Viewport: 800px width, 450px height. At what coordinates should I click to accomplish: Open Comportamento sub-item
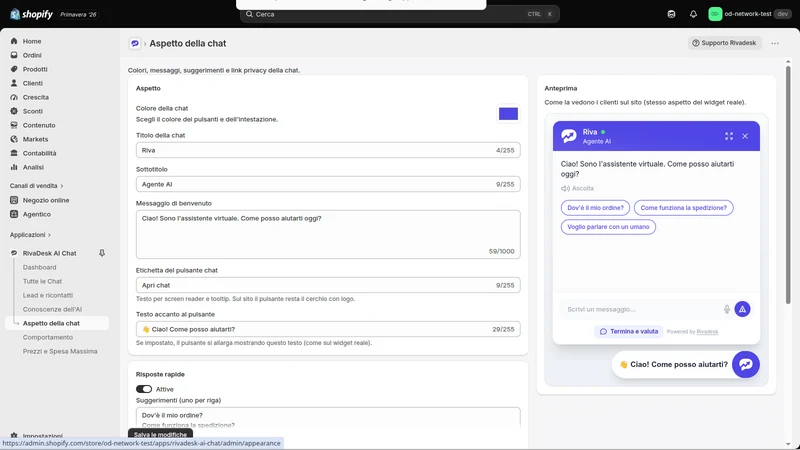coord(48,337)
